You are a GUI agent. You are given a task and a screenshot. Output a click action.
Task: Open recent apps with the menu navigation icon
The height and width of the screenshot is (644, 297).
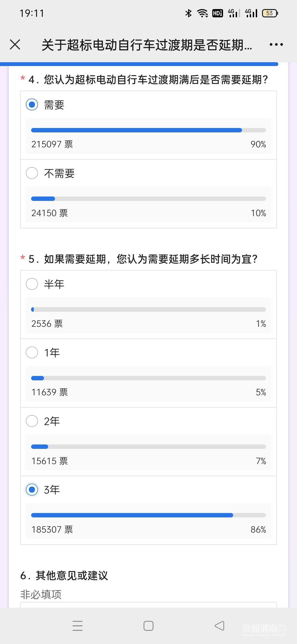[x=78, y=626]
